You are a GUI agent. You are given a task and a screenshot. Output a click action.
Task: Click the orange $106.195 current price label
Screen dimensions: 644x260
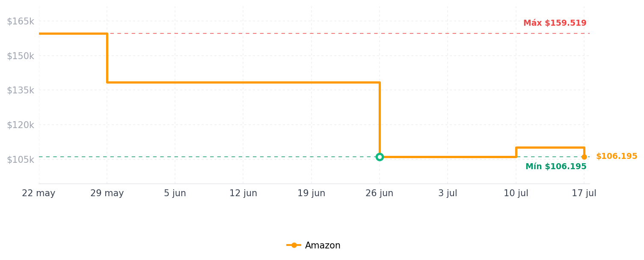pos(617,156)
